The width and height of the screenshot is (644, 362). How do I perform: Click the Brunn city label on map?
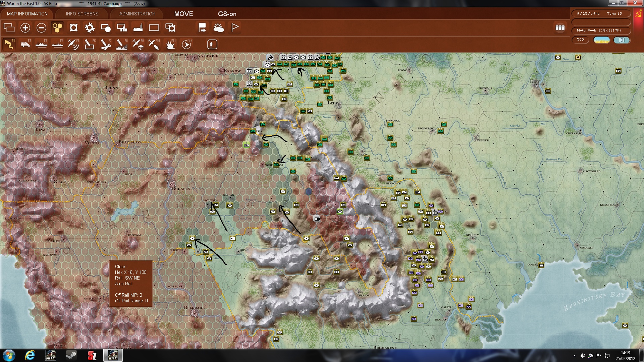[x=111, y=87]
